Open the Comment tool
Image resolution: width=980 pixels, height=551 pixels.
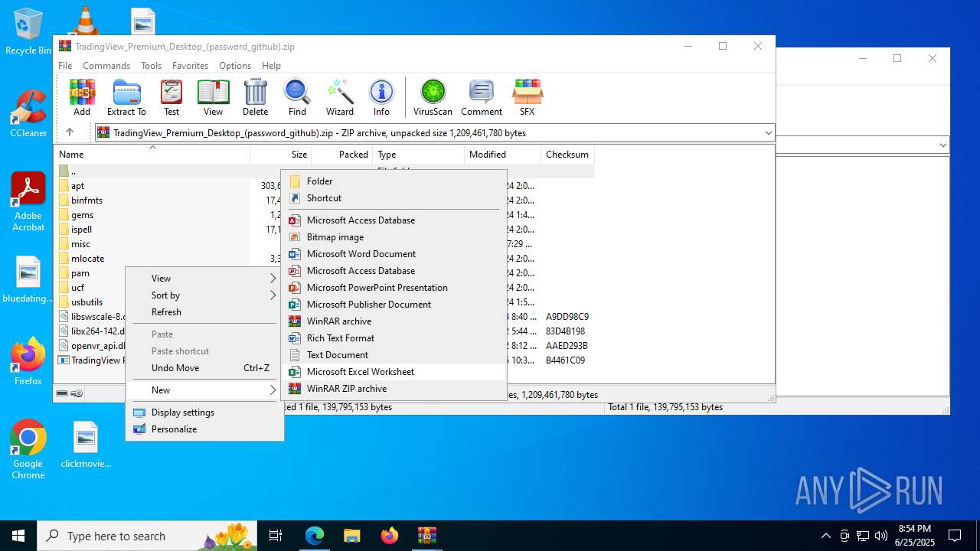[x=482, y=97]
